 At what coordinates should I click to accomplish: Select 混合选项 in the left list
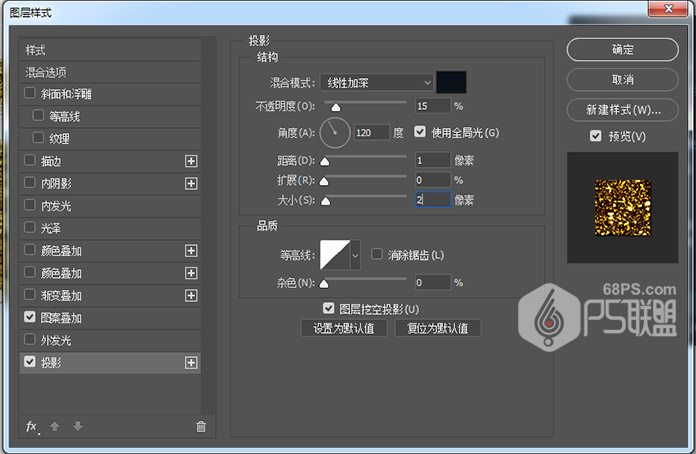tap(110, 72)
